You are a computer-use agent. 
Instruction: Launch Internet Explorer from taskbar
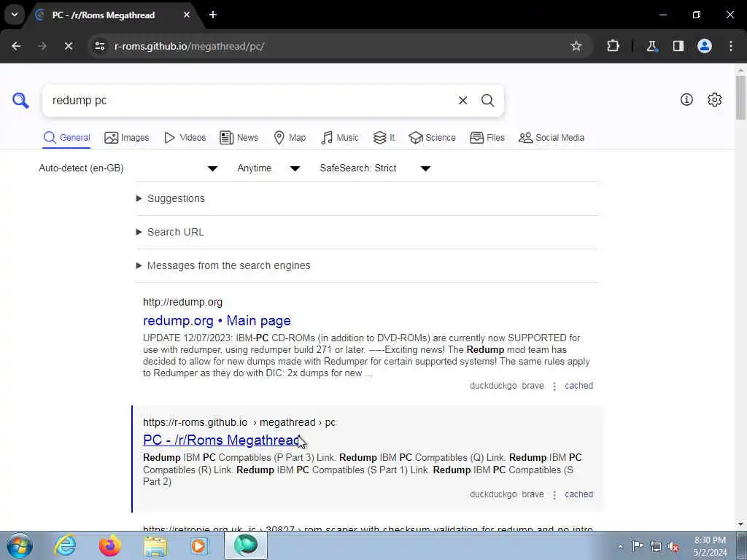pyautogui.click(x=64, y=545)
